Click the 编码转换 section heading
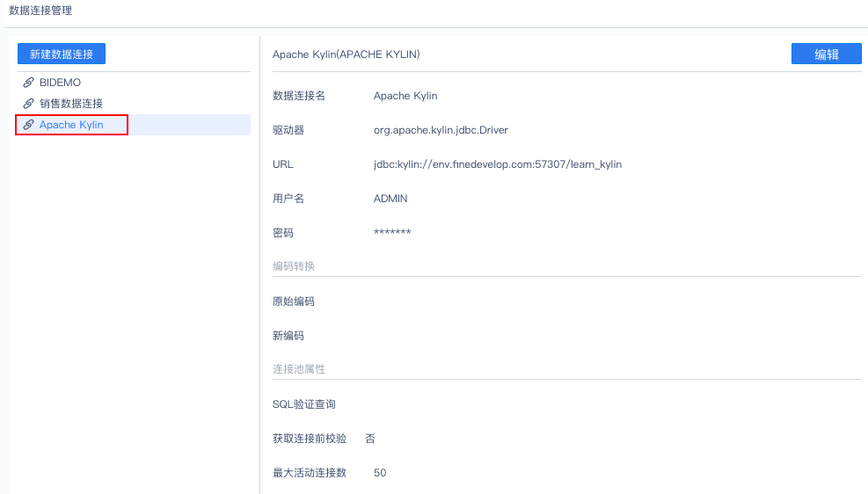This screenshot has width=868, height=494. click(x=294, y=266)
